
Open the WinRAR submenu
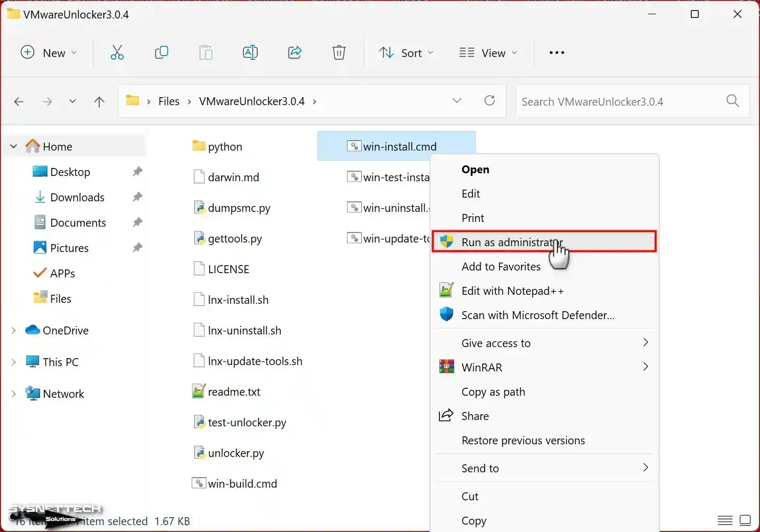point(544,368)
